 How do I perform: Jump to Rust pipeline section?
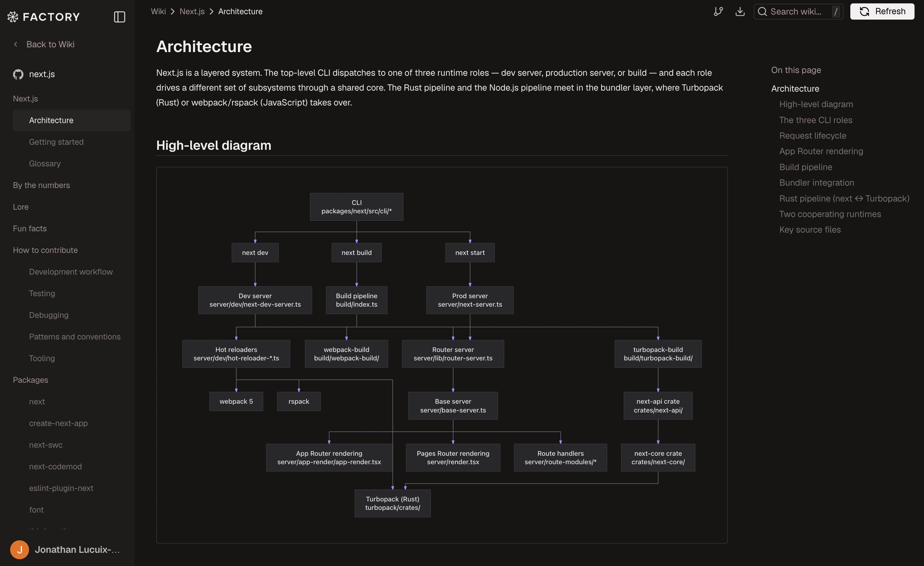click(844, 198)
